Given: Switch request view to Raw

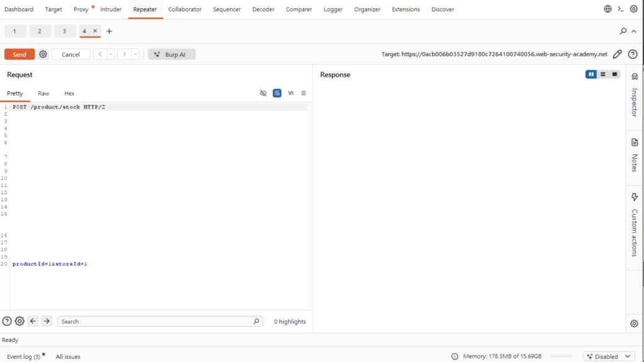Looking at the screenshot, I should [x=43, y=93].
